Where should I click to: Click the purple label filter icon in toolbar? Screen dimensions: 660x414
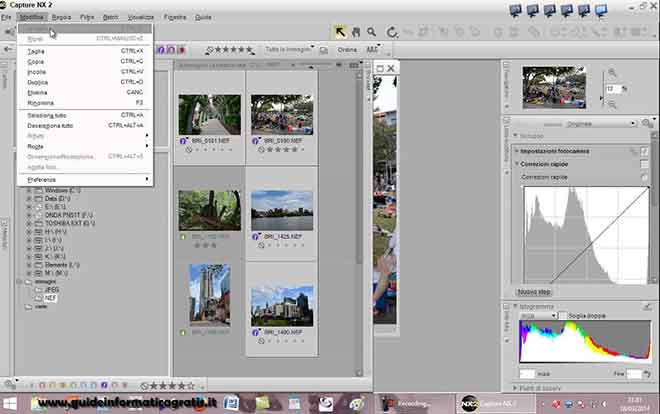161,50
